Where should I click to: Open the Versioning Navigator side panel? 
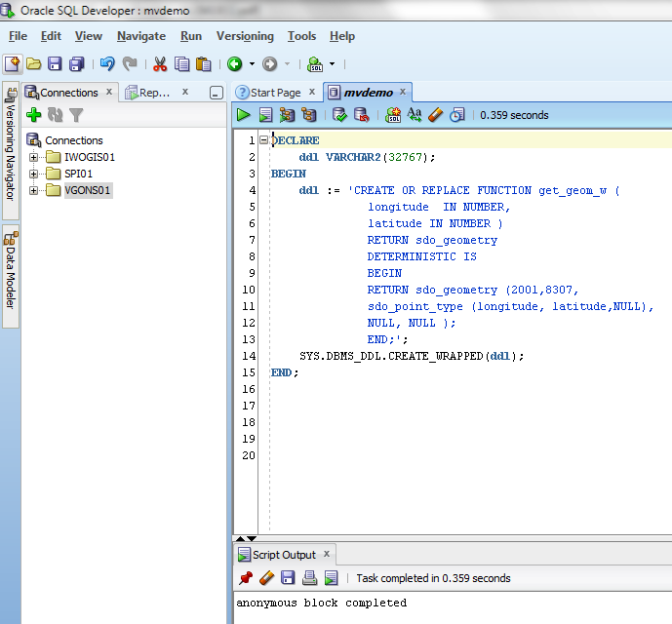[x=11, y=146]
